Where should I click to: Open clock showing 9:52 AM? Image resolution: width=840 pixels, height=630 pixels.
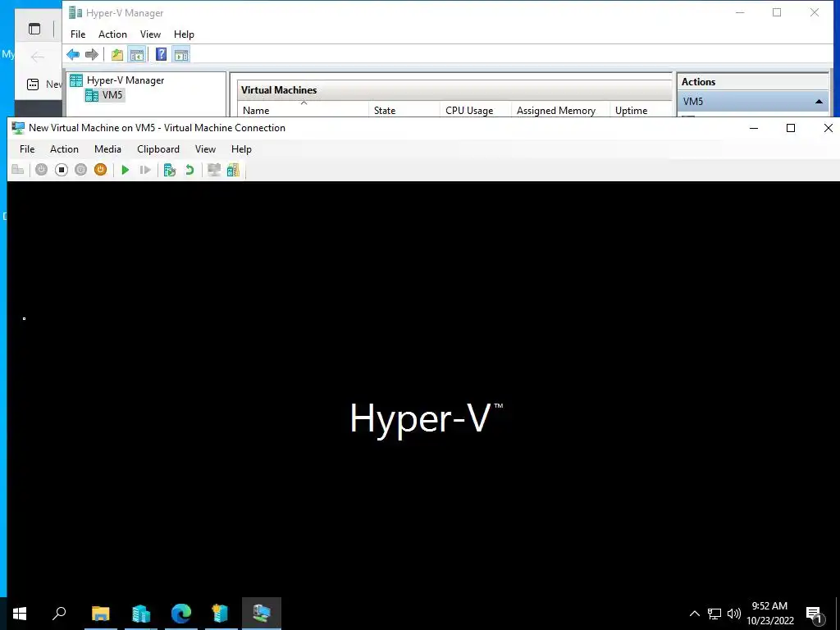point(769,614)
